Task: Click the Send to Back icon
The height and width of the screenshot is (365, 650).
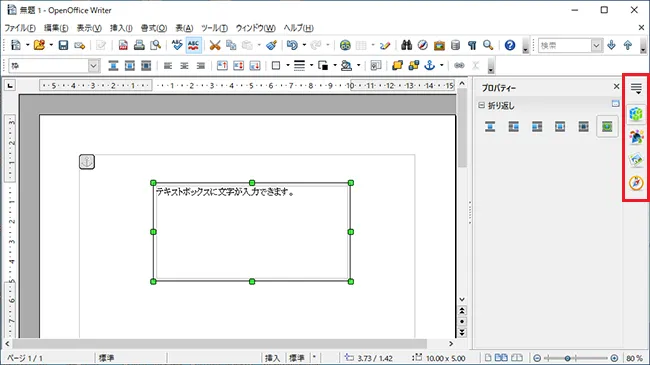Action: pyautogui.click(x=413, y=66)
